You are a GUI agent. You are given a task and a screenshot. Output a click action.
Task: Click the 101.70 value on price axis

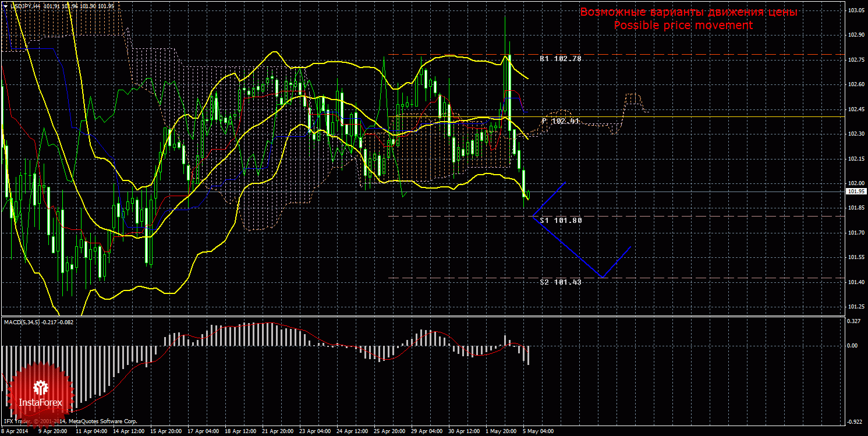tap(856, 233)
